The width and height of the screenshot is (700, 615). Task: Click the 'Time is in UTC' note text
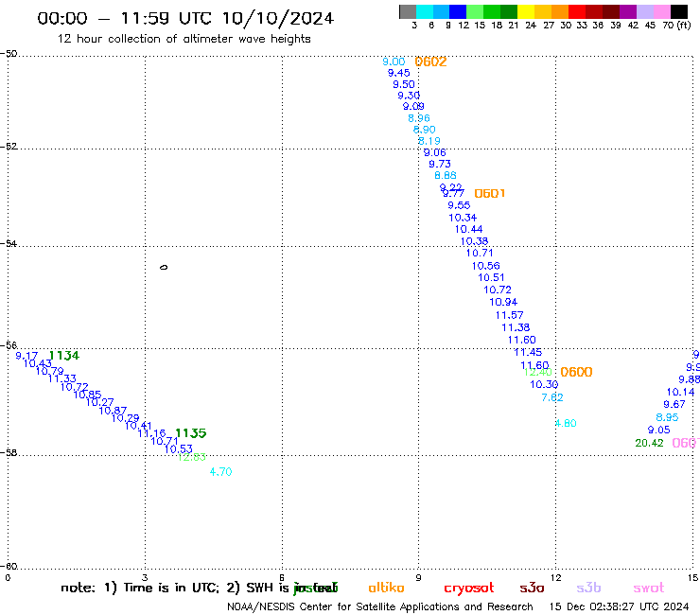click(169, 588)
